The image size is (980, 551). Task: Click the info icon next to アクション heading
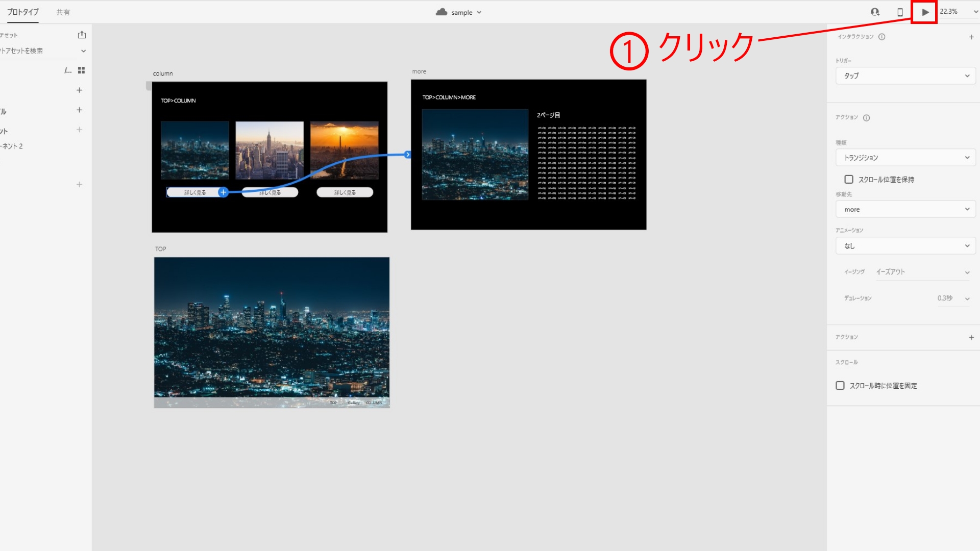pyautogui.click(x=866, y=117)
